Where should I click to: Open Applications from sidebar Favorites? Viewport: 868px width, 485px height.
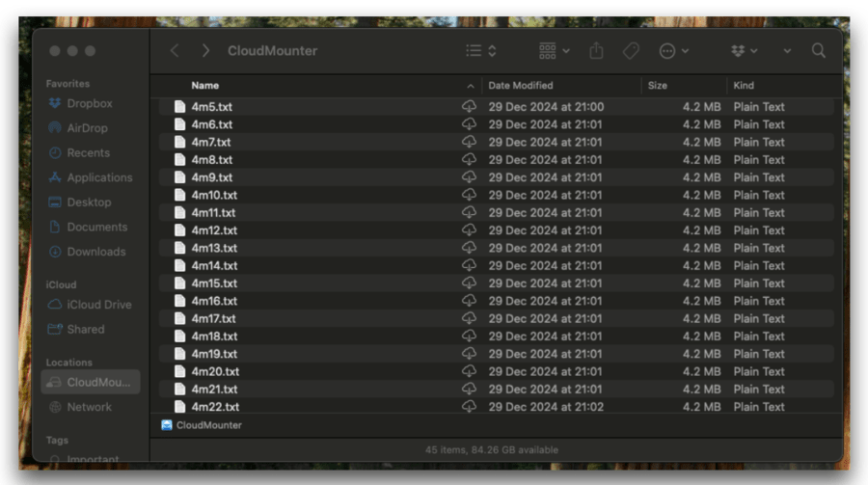pyautogui.click(x=98, y=177)
